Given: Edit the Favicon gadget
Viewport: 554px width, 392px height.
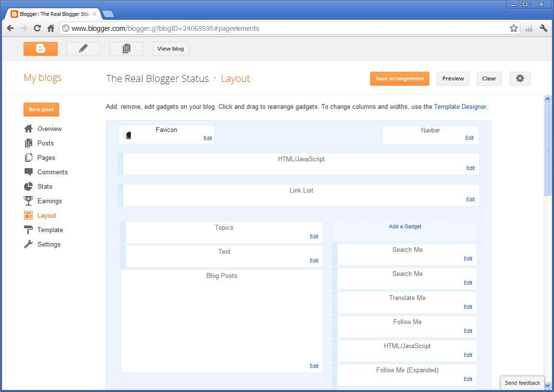Looking at the screenshot, I should [208, 139].
